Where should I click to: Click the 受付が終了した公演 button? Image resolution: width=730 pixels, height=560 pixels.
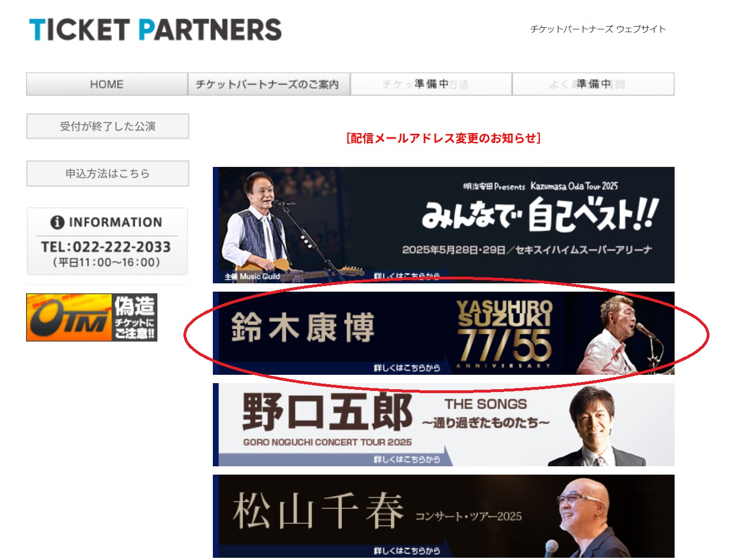108,126
